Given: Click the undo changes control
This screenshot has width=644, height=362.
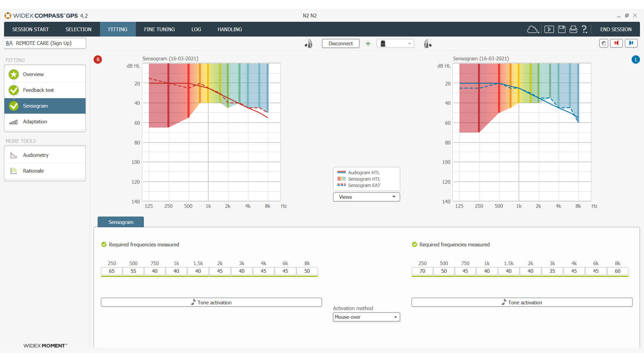Looking at the screenshot, I should pos(603,43).
